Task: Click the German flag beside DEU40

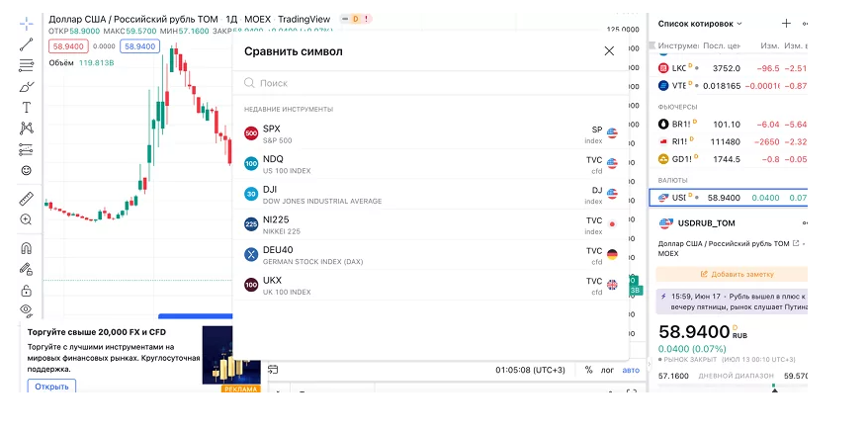Action: [x=612, y=255]
